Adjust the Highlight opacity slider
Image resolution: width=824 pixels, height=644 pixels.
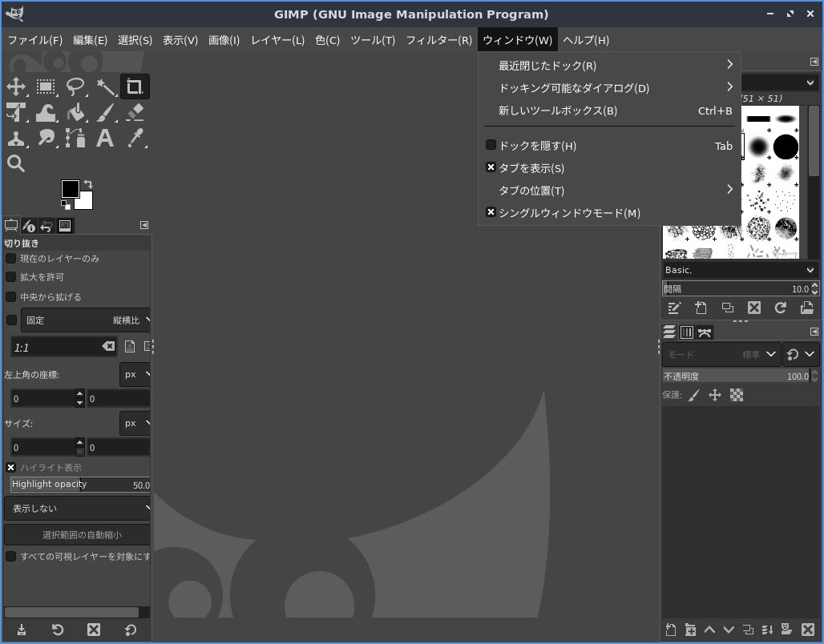80,485
